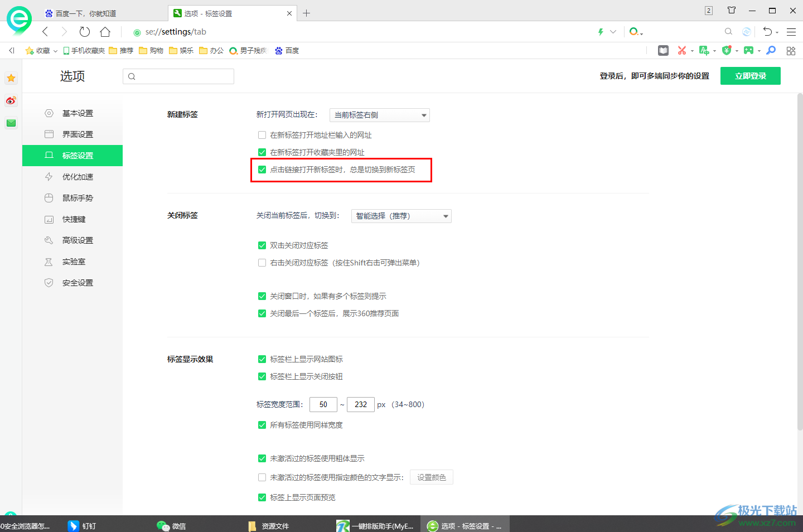
Task: Click the magnifier search icon in toolbar
Action: 728,32
